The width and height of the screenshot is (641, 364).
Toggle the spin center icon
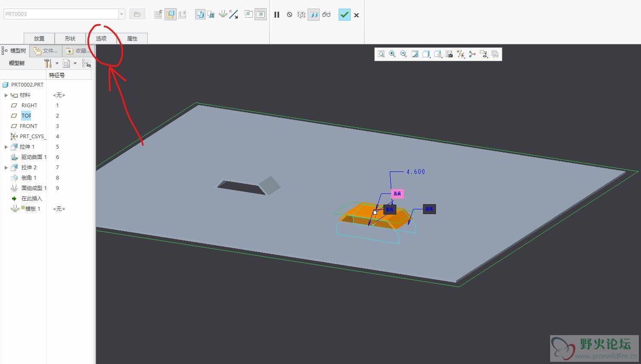coord(472,54)
